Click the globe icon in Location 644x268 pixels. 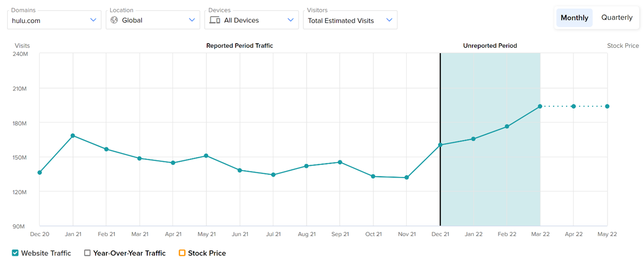pos(114,20)
